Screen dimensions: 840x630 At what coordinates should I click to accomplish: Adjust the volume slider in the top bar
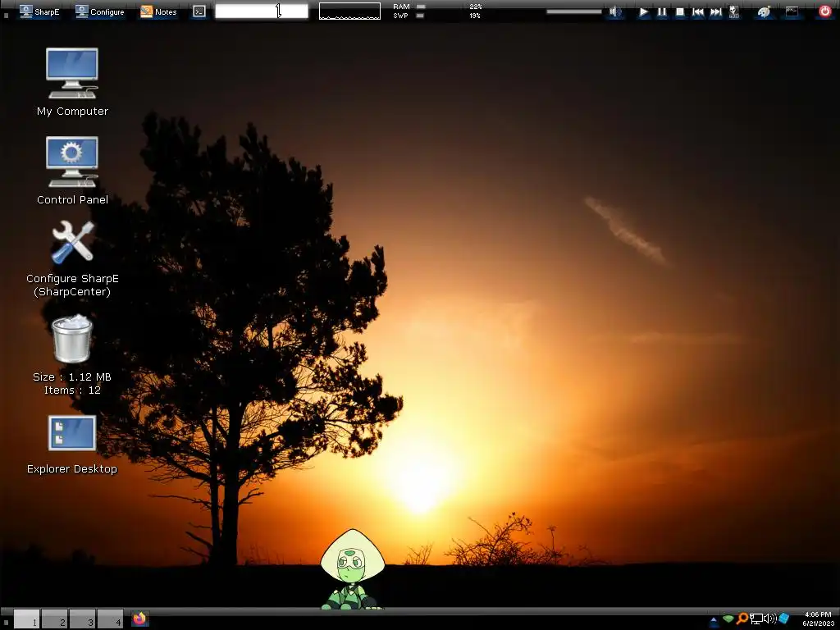pos(573,11)
